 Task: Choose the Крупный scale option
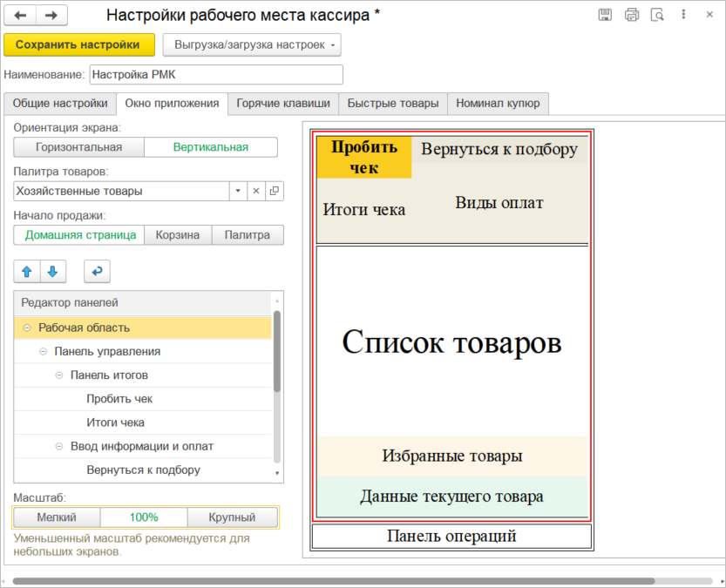click(233, 517)
